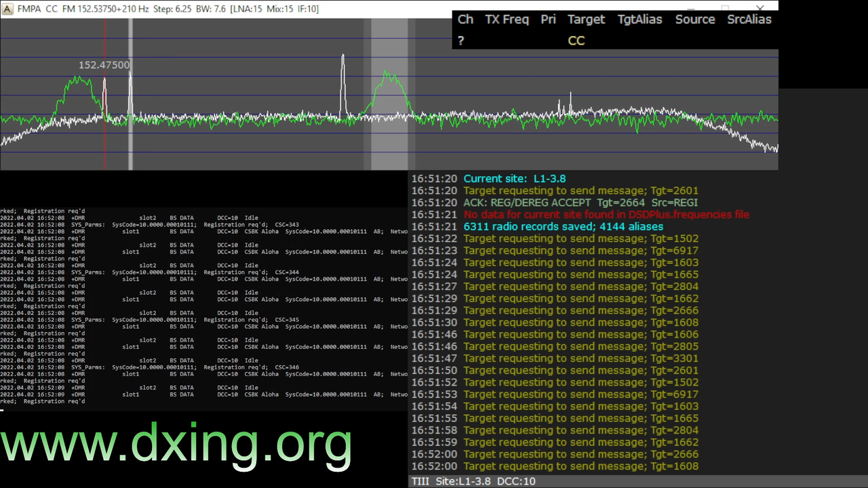
Task: Select the 16:51:53 log line with Tgt=6917
Action: click(x=555, y=394)
